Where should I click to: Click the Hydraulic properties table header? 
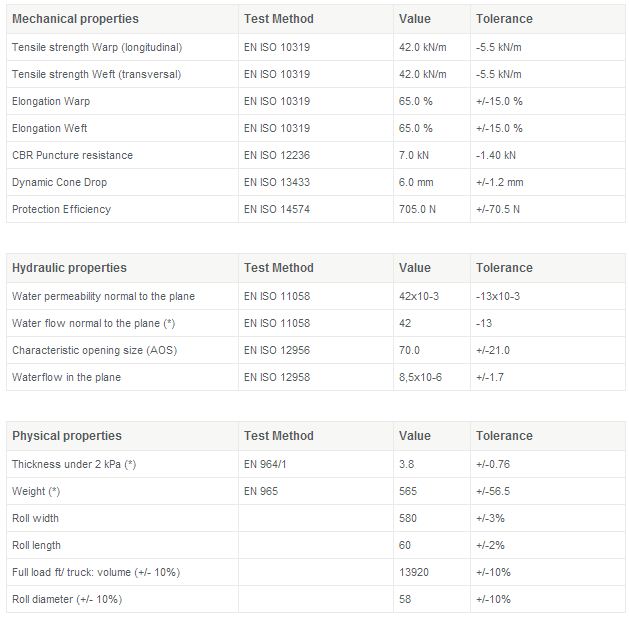[69, 268]
